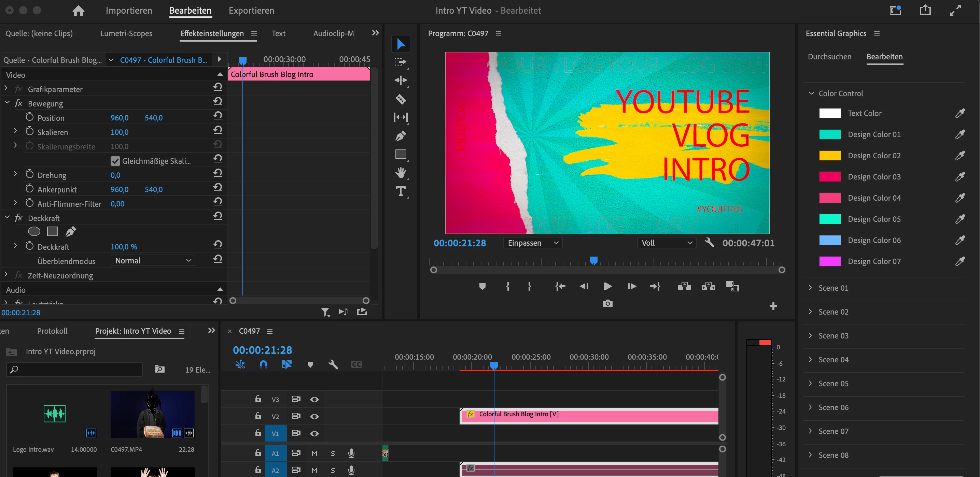
Task: Mute audio track A1
Action: click(314, 453)
